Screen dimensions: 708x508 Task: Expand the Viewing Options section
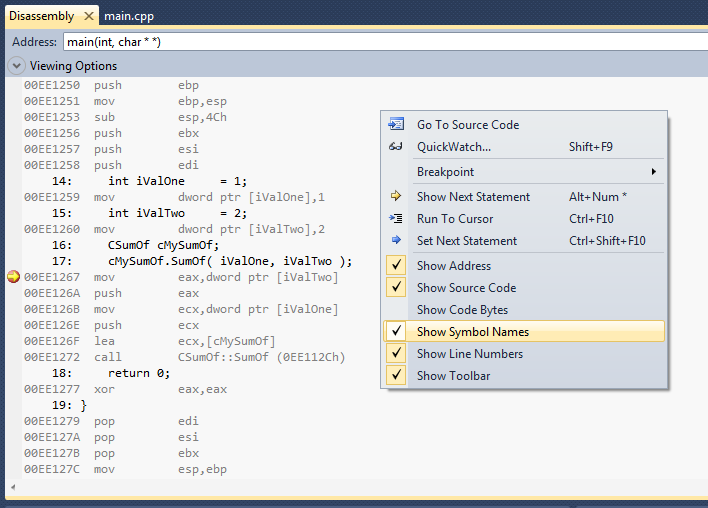(17, 66)
